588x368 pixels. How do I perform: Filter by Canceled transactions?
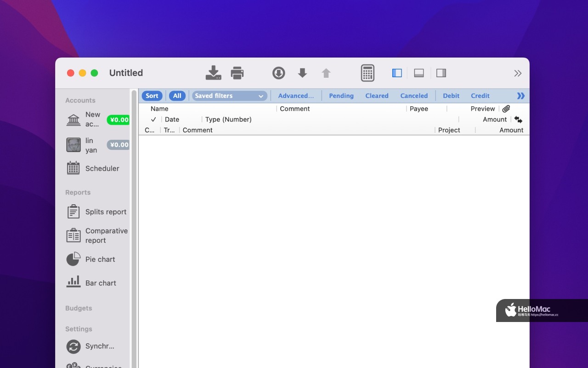point(414,96)
